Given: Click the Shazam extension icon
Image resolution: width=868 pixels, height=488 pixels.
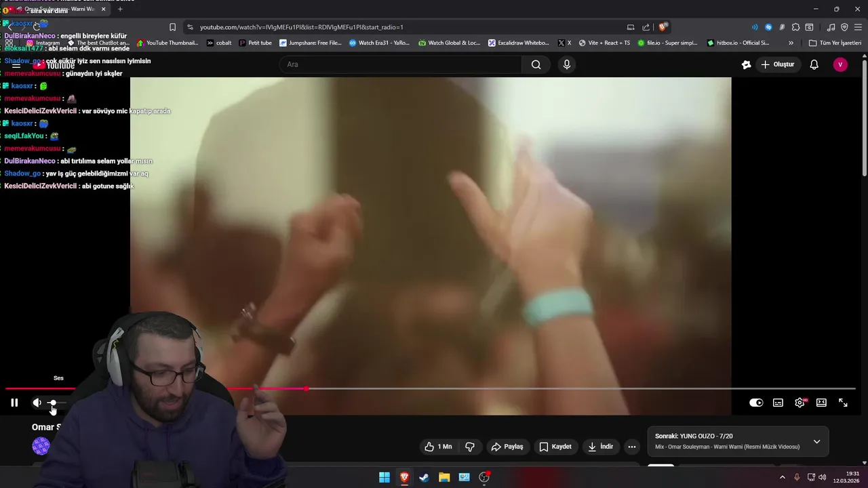Looking at the screenshot, I should click(x=768, y=27).
